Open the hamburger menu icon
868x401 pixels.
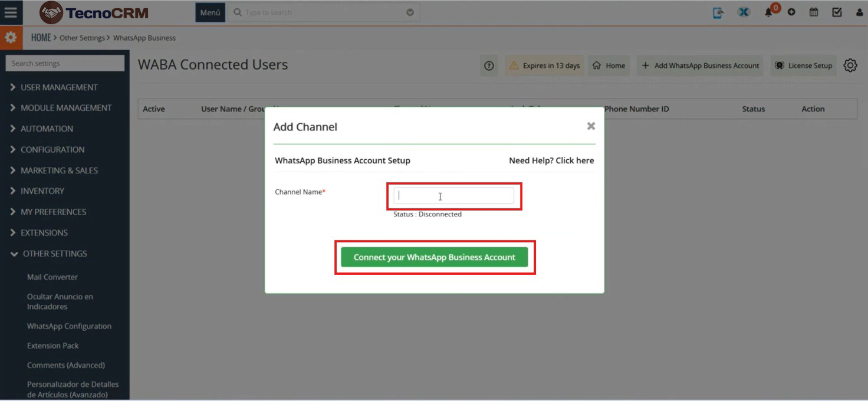click(11, 12)
